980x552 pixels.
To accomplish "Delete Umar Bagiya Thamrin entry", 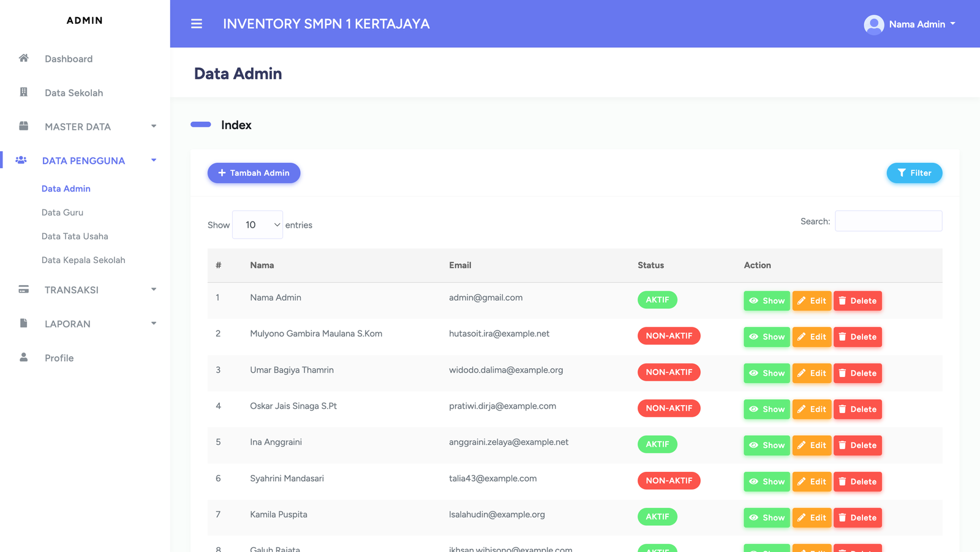I will (857, 373).
